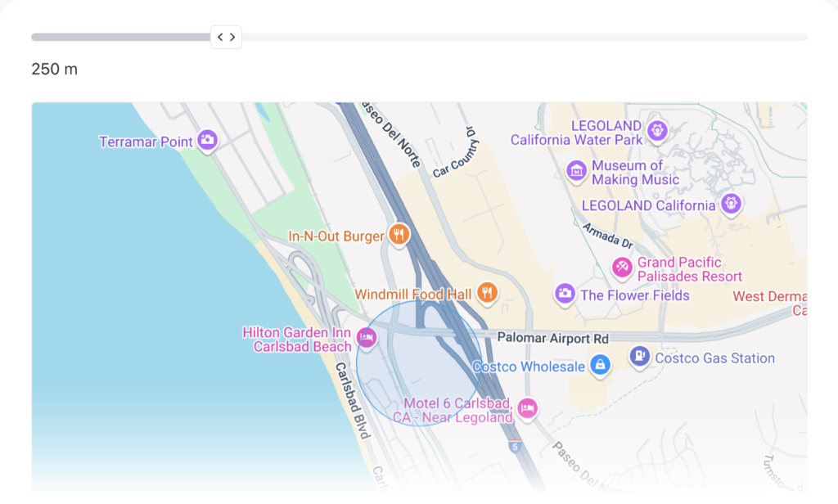
Task: Click the Costco Wholesale text label
Action: pyautogui.click(x=529, y=367)
